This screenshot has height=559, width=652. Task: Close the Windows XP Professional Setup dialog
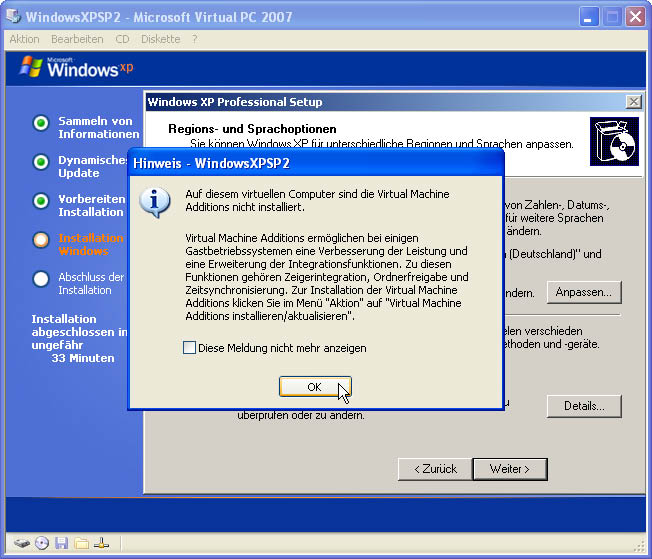point(634,101)
